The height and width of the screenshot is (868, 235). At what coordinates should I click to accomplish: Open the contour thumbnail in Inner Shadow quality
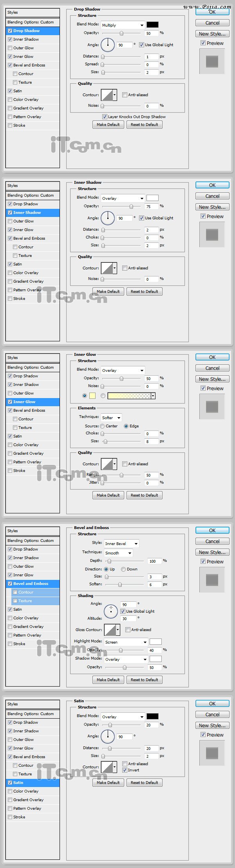[x=109, y=268]
